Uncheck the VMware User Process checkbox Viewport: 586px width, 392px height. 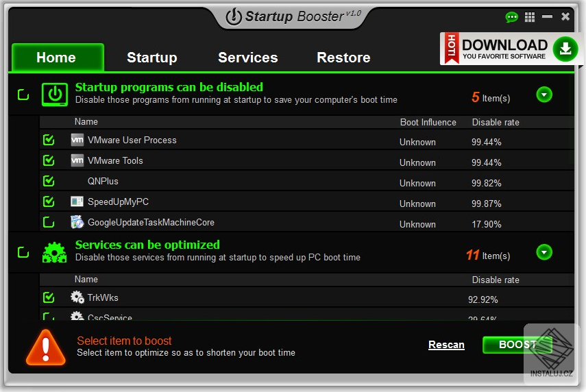click(x=49, y=140)
